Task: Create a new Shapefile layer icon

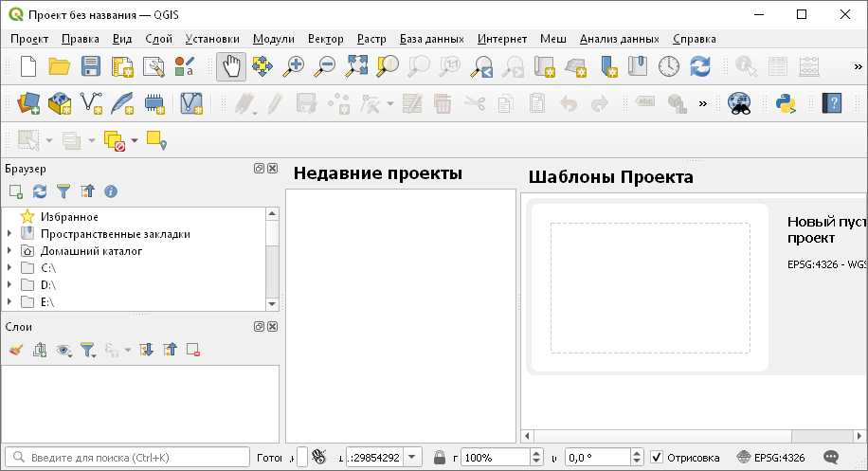Action: coord(91,103)
